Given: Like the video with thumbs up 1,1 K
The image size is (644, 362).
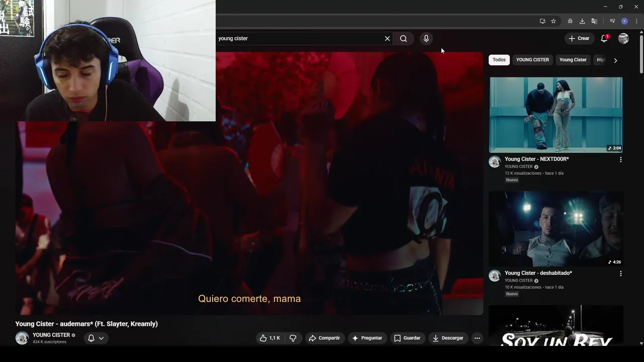Looking at the screenshot, I should pyautogui.click(x=270, y=338).
